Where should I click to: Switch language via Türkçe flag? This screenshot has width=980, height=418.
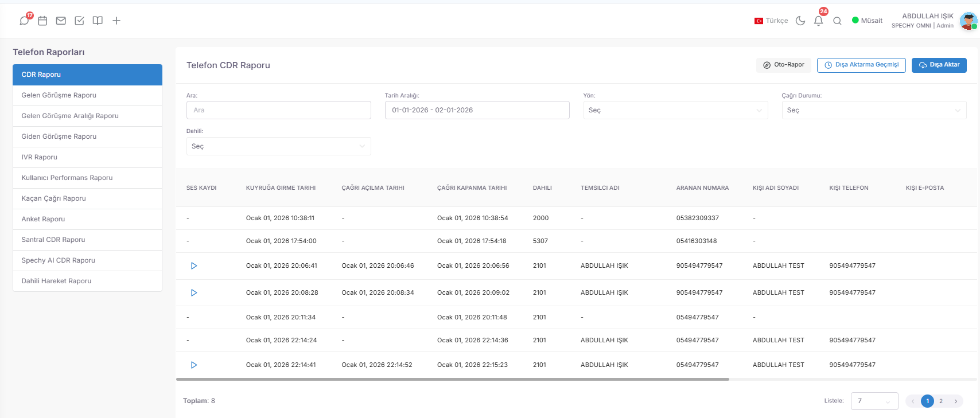[771, 21]
